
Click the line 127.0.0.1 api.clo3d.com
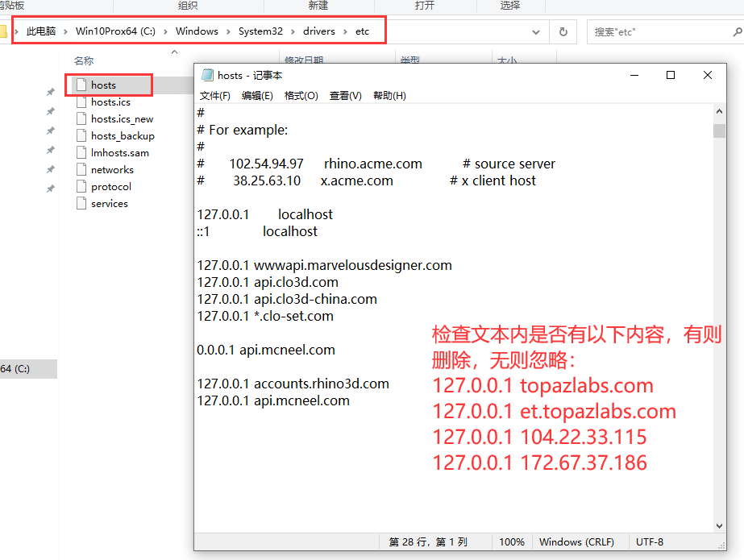(x=268, y=282)
